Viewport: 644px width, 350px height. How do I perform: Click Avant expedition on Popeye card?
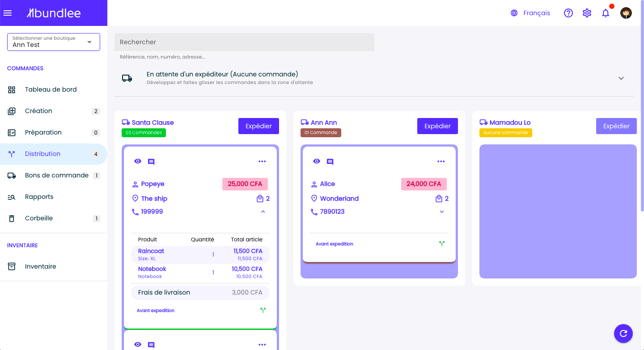156,310
